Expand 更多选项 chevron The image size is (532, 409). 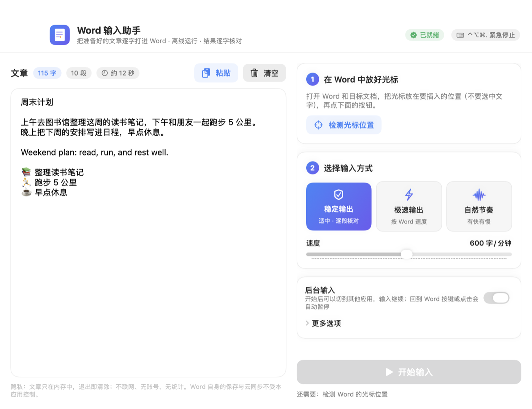[x=307, y=323]
